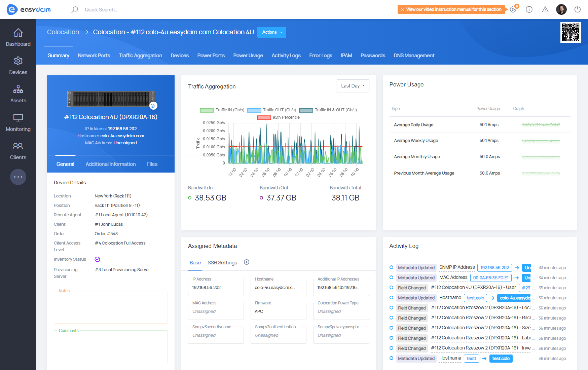Switch to the Power Usage tab

248,55
